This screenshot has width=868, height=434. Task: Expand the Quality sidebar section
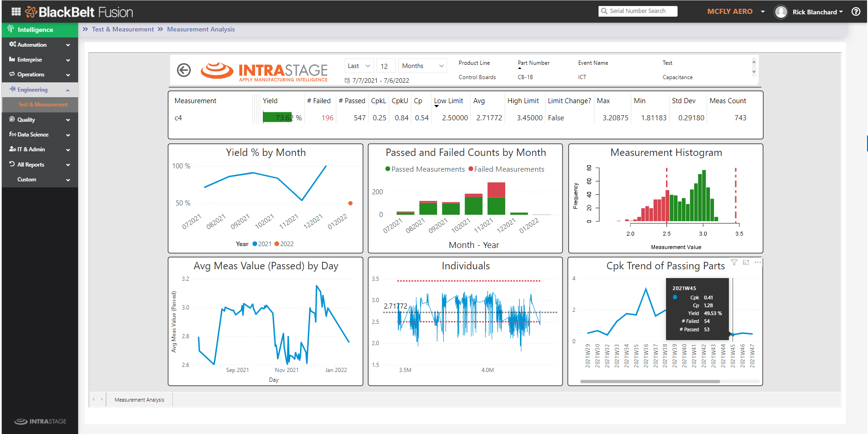pos(40,120)
